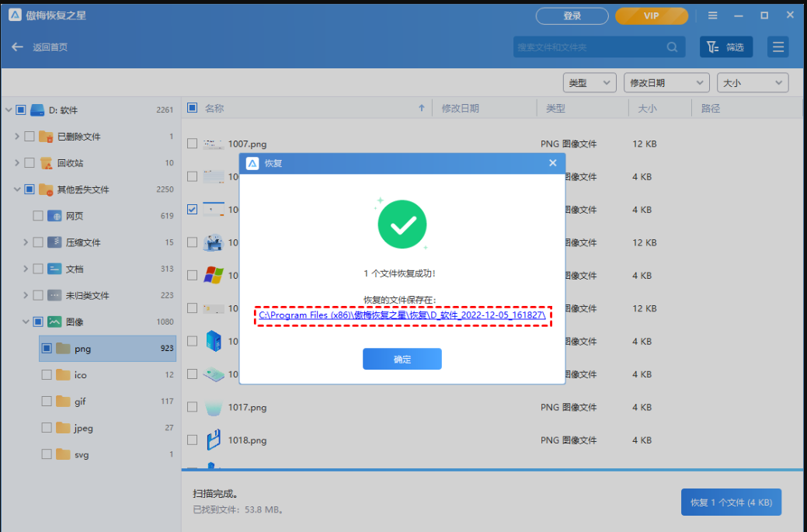Expand the 回收站 node
The width and height of the screenshot is (807, 532).
(17, 162)
